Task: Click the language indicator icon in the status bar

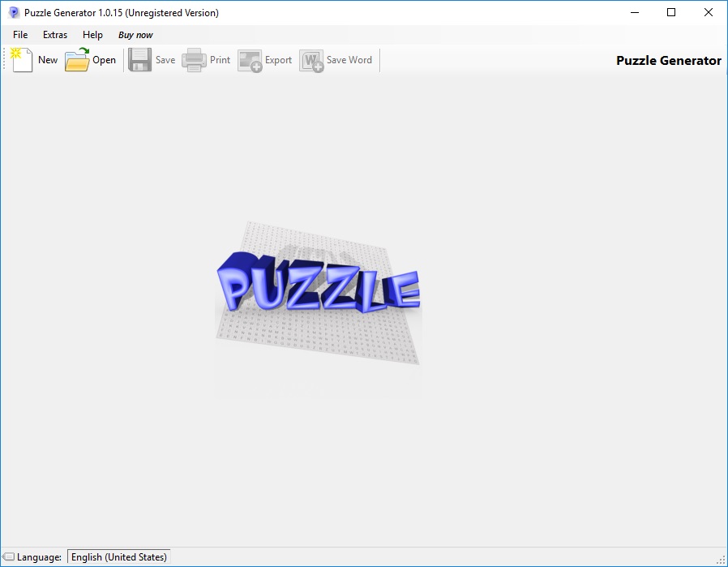Action: pos(11,557)
